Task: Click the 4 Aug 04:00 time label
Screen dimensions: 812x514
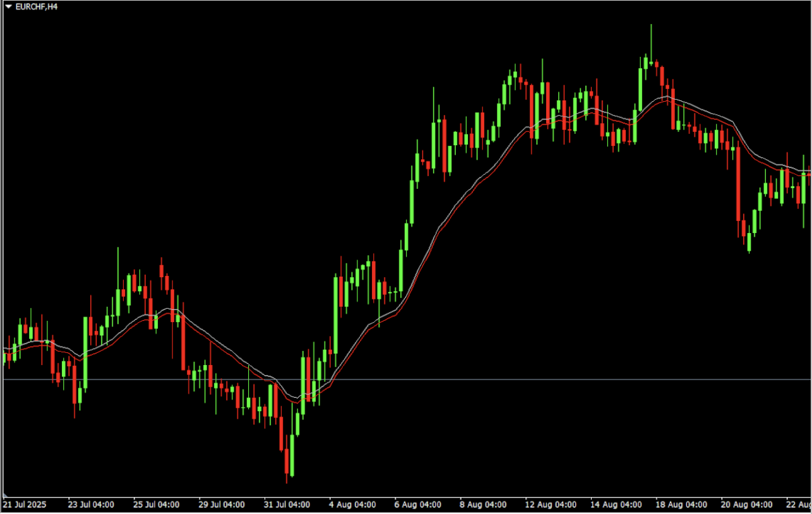Action: coord(352,505)
